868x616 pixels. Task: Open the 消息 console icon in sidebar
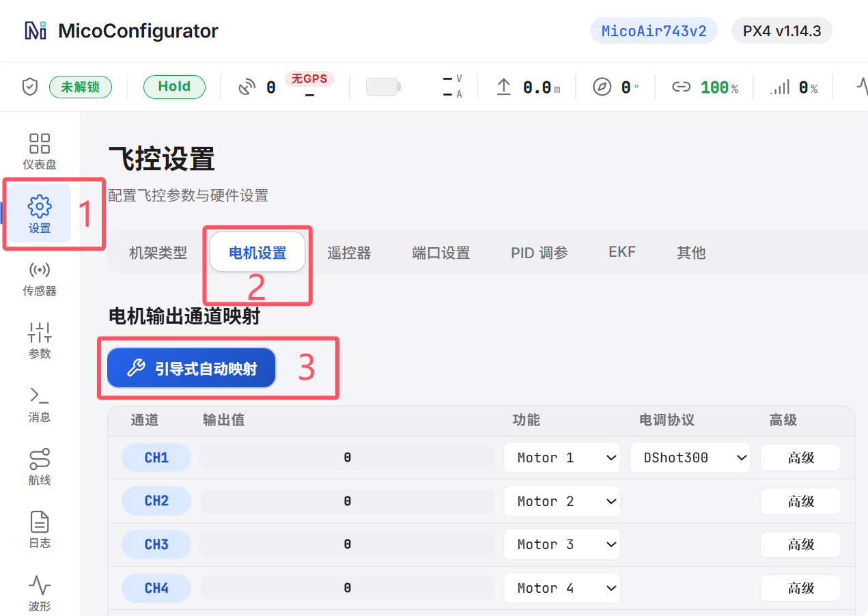coord(40,395)
